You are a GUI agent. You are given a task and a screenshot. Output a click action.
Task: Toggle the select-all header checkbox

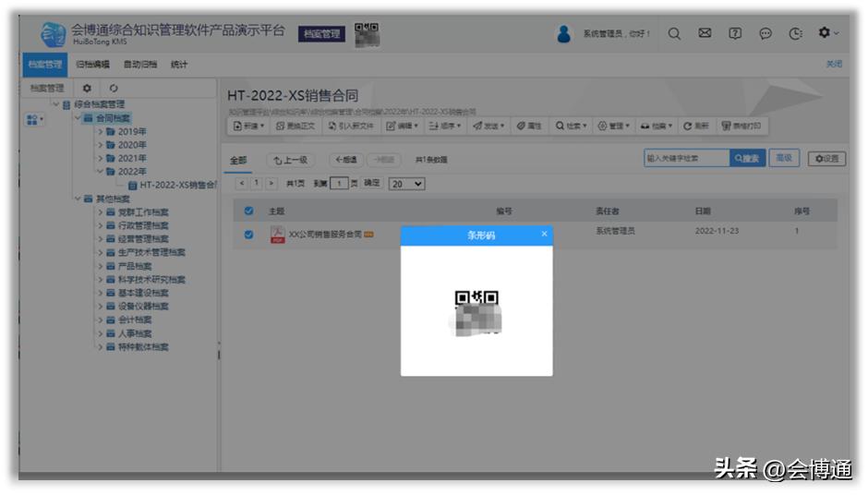coord(248,211)
